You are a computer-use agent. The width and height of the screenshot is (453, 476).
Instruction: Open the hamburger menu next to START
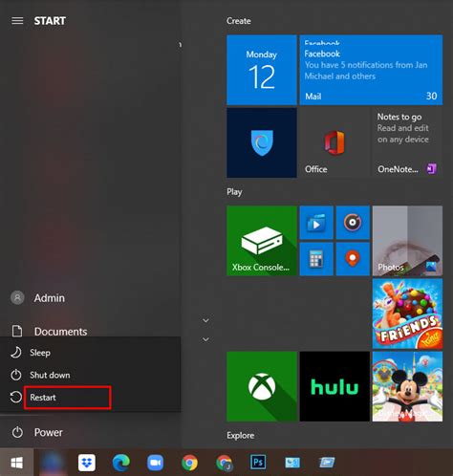17,21
